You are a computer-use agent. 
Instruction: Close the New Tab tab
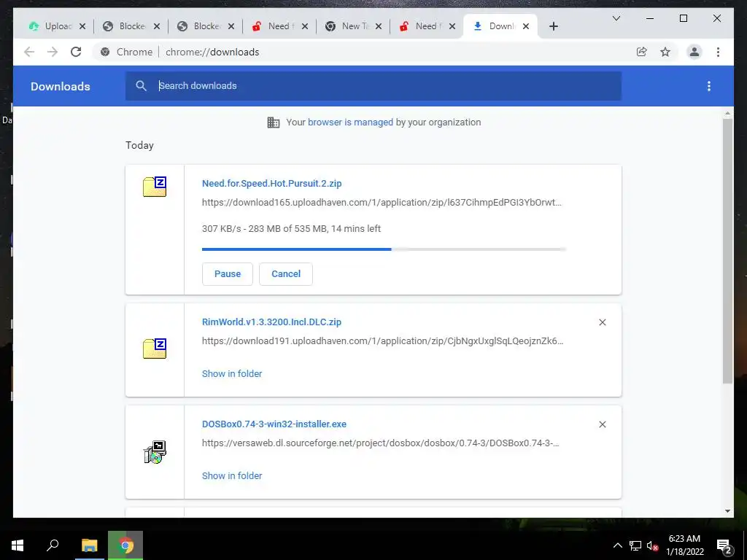point(379,26)
